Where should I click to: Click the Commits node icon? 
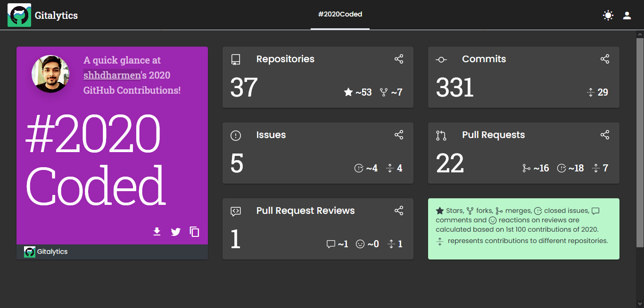[x=441, y=60]
